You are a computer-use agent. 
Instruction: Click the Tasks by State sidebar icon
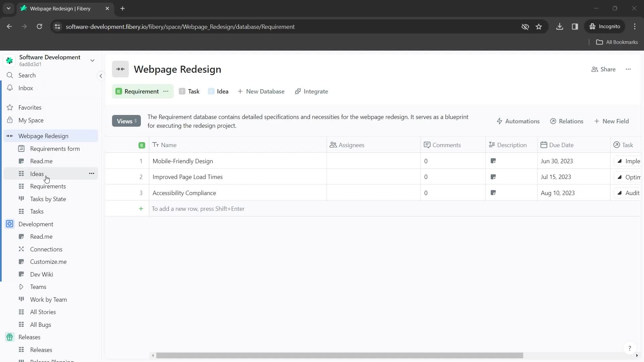(21, 199)
